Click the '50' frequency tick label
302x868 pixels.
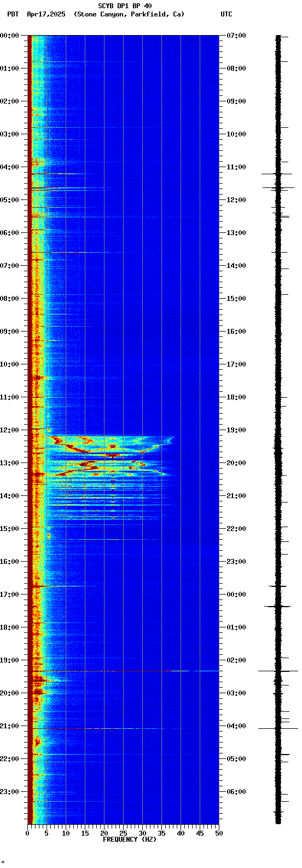(219, 833)
